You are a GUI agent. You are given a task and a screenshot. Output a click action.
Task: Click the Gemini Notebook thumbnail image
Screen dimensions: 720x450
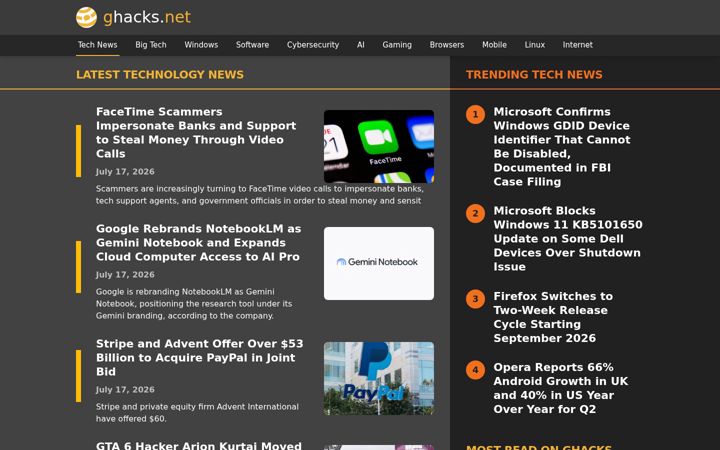point(379,264)
